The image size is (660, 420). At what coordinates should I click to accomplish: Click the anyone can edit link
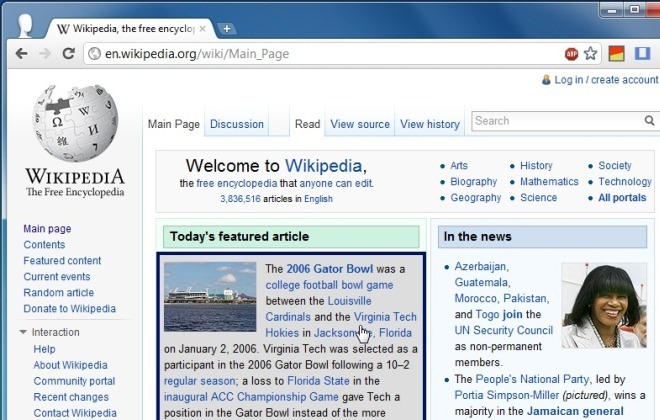point(336,183)
